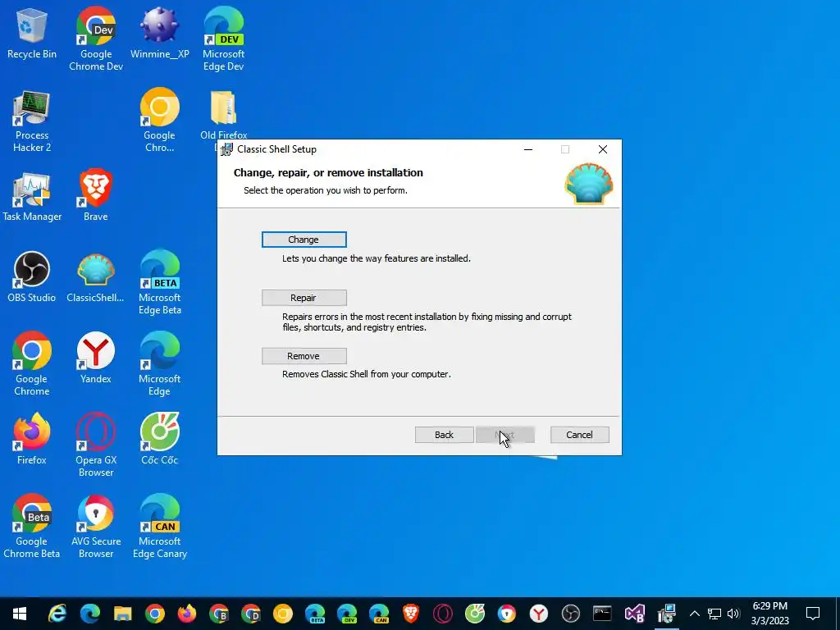Select the Google Chrome Dev desktop shortcut

click(96, 39)
